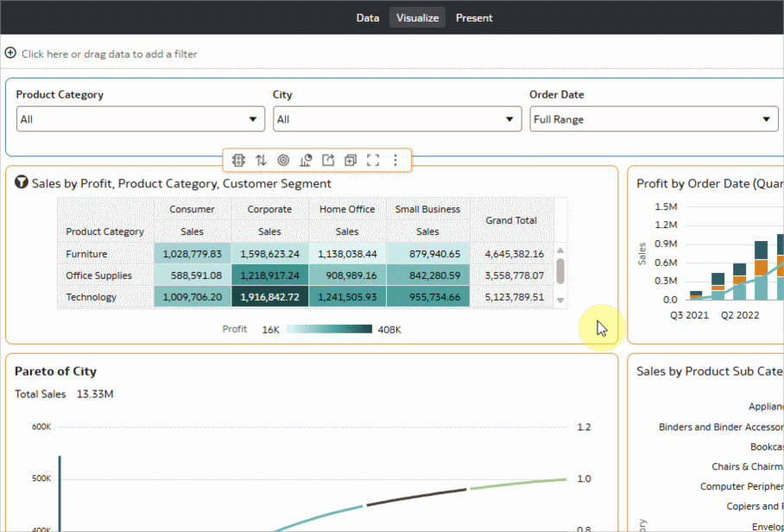This screenshot has height=532, width=784.
Task: Open the Order Date Full Range dropdown
Action: coord(654,119)
